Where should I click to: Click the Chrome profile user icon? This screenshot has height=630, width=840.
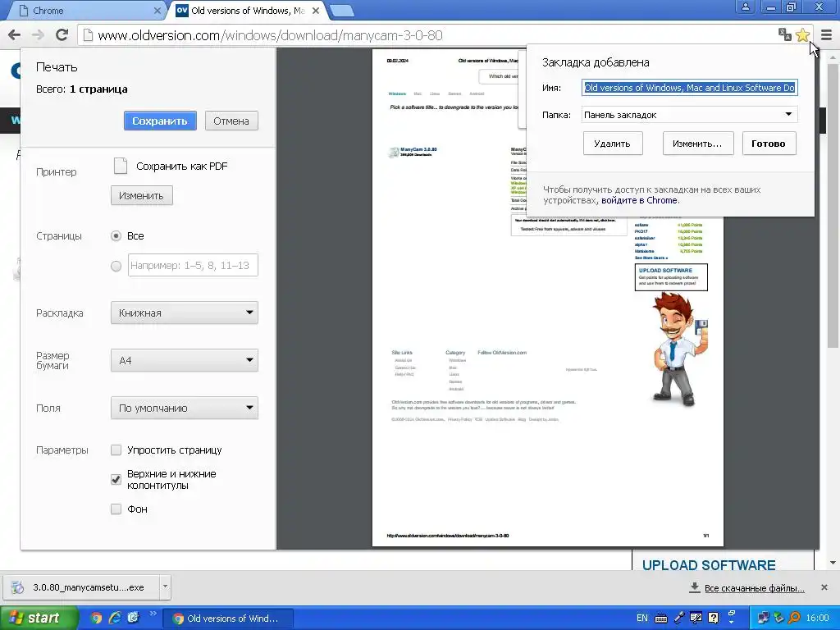745,7
